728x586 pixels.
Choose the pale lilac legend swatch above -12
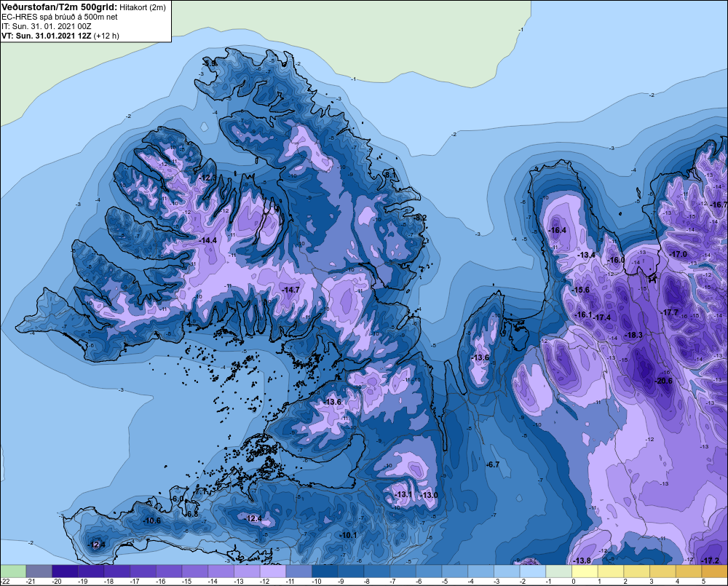[x=273, y=571]
